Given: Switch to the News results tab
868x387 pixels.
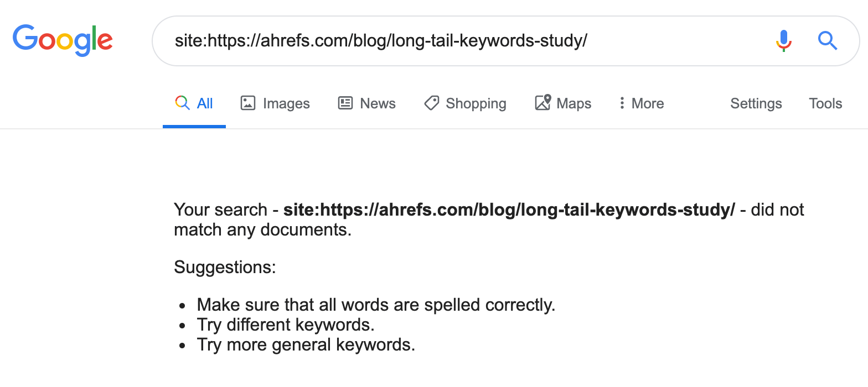Looking at the screenshot, I should click(378, 103).
